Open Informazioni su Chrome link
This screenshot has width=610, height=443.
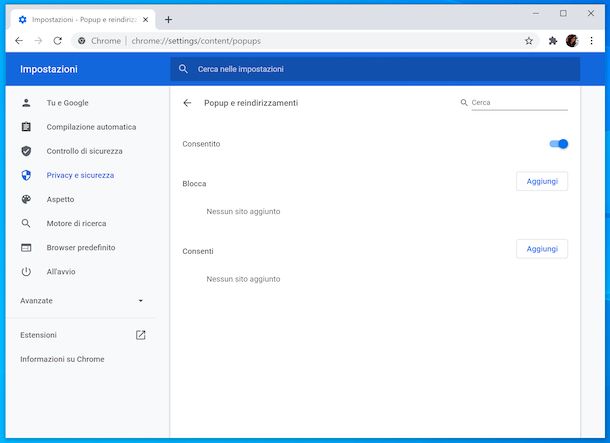(62, 359)
